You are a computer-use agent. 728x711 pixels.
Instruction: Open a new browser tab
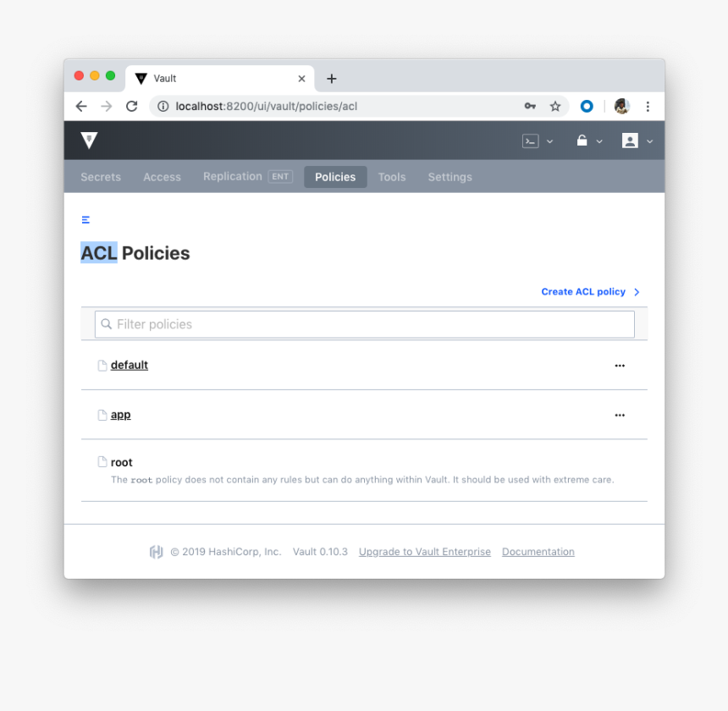332,79
